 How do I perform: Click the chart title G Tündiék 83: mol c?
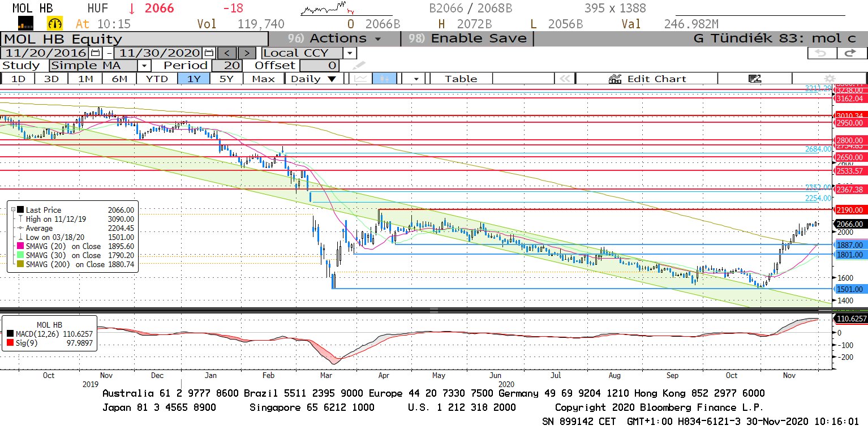[x=775, y=38]
